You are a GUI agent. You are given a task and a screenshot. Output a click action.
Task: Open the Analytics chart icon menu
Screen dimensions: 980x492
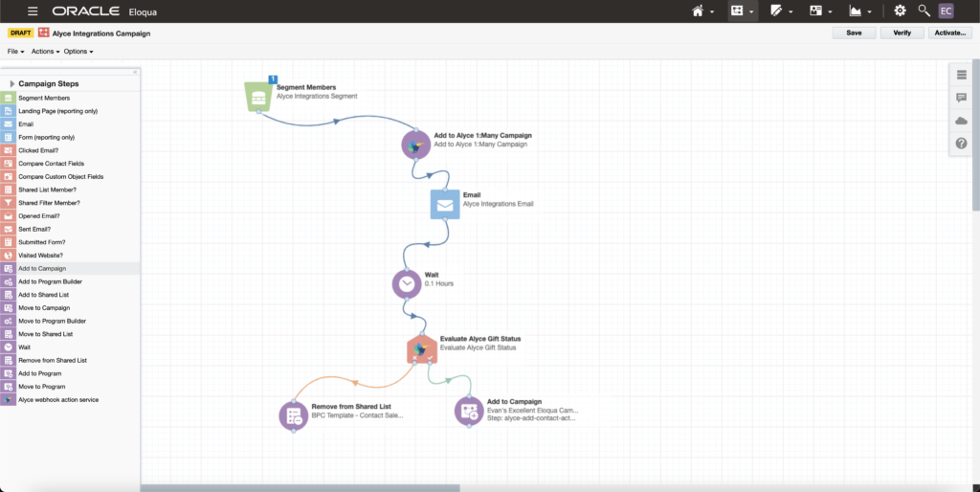click(x=860, y=11)
